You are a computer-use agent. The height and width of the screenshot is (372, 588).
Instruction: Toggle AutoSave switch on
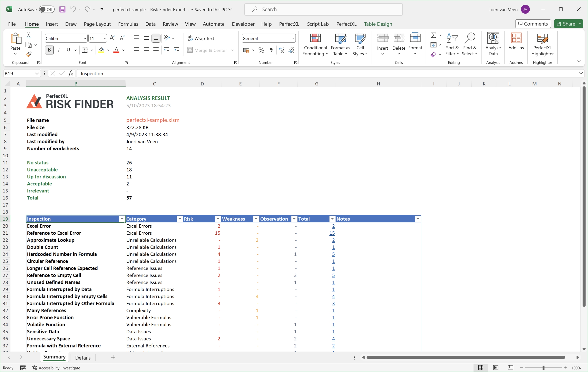point(46,9)
